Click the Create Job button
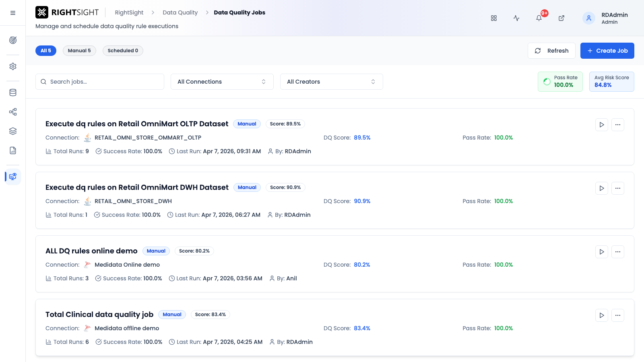 607,51
